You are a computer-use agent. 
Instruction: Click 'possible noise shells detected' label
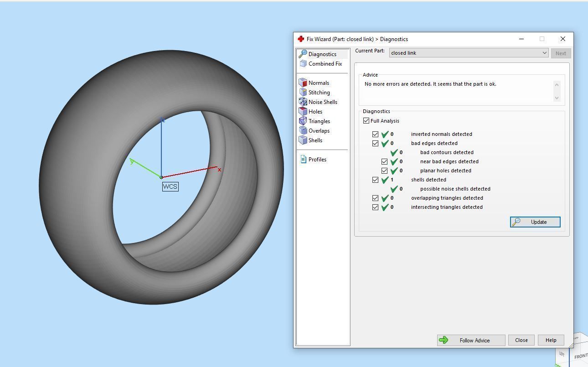(455, 189)
